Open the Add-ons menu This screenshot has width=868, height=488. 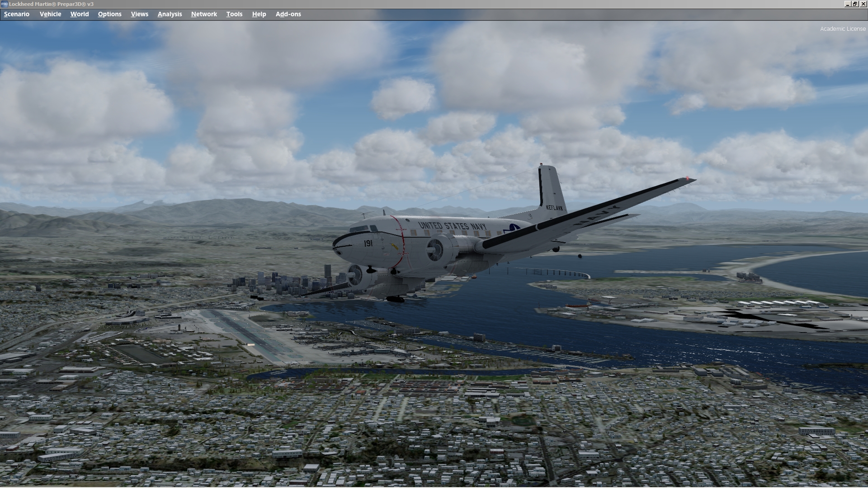[288, 14]
